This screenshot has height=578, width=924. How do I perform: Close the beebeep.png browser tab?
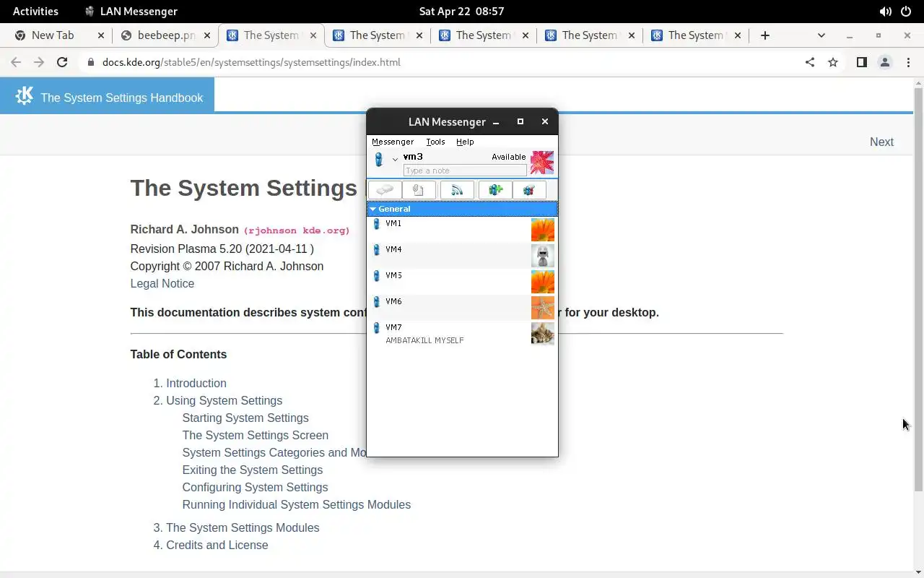point(207,35)
